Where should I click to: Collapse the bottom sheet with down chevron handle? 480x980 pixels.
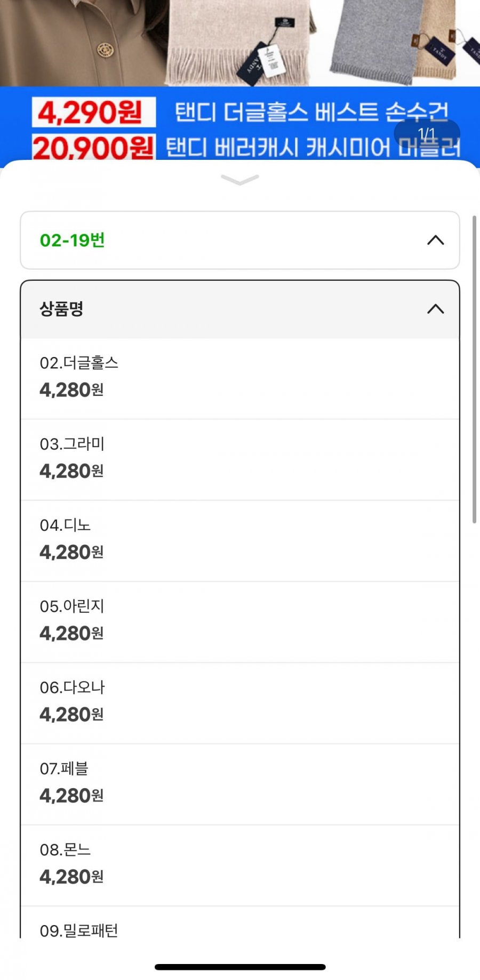pyautogui.click(x=240, y=180)
